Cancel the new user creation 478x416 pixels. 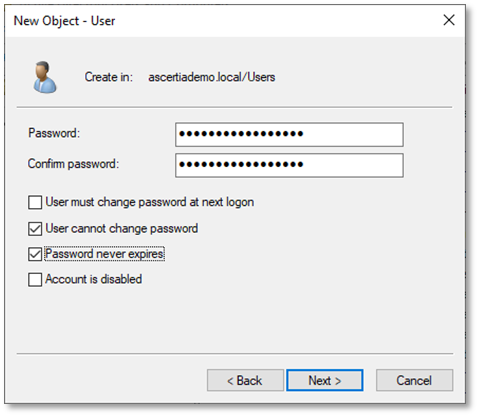tap(414, 380)
